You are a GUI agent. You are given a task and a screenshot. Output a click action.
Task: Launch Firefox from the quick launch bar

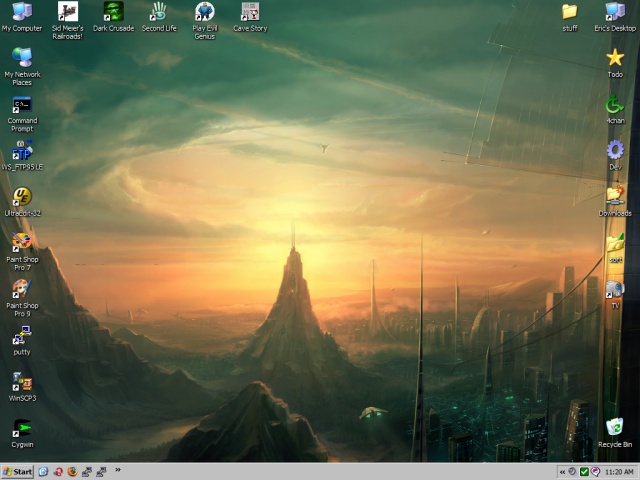(x=72, y=472)
